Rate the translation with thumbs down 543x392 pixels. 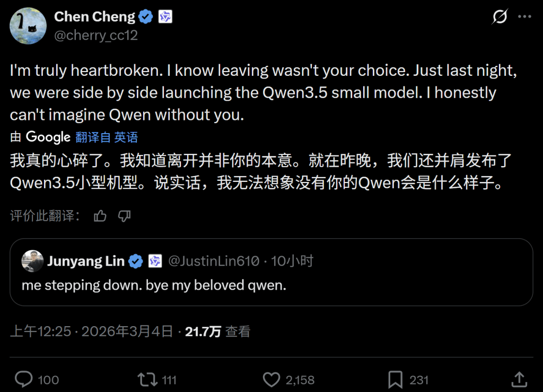coord(125,216)
